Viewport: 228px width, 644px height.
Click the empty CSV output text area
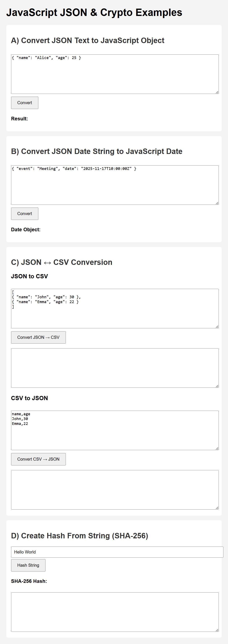115,368
